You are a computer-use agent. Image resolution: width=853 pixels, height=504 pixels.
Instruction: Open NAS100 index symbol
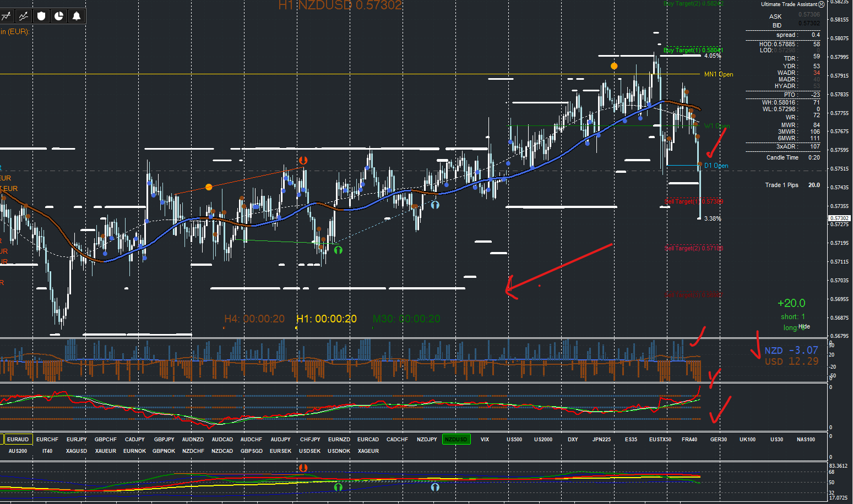(806, 439)
